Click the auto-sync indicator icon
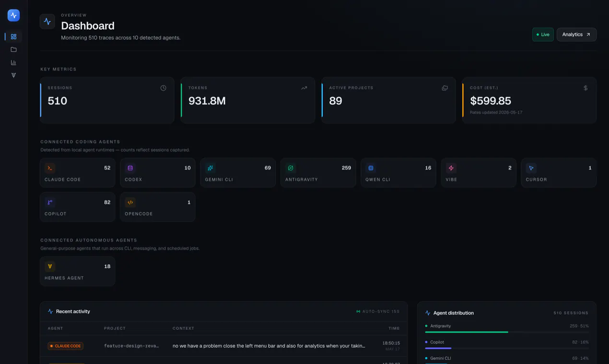The image size is (609, 364). coord(358,311)
